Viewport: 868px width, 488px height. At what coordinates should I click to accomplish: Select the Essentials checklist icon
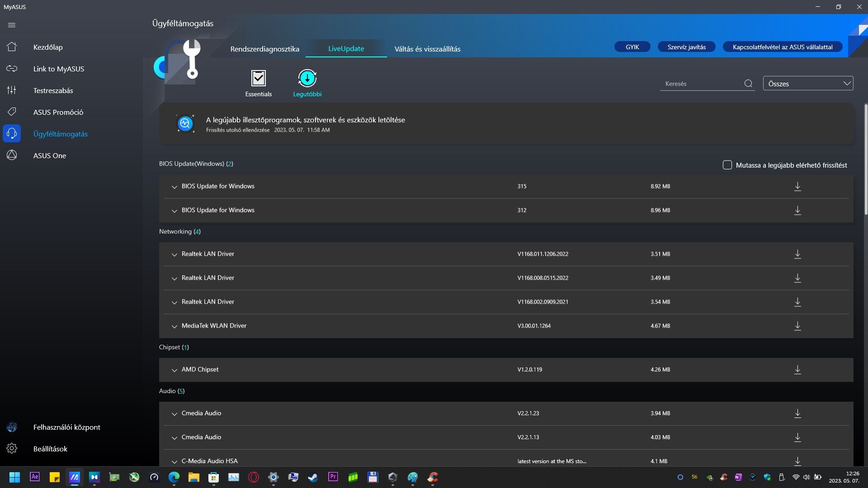click(x=259, y=78)
